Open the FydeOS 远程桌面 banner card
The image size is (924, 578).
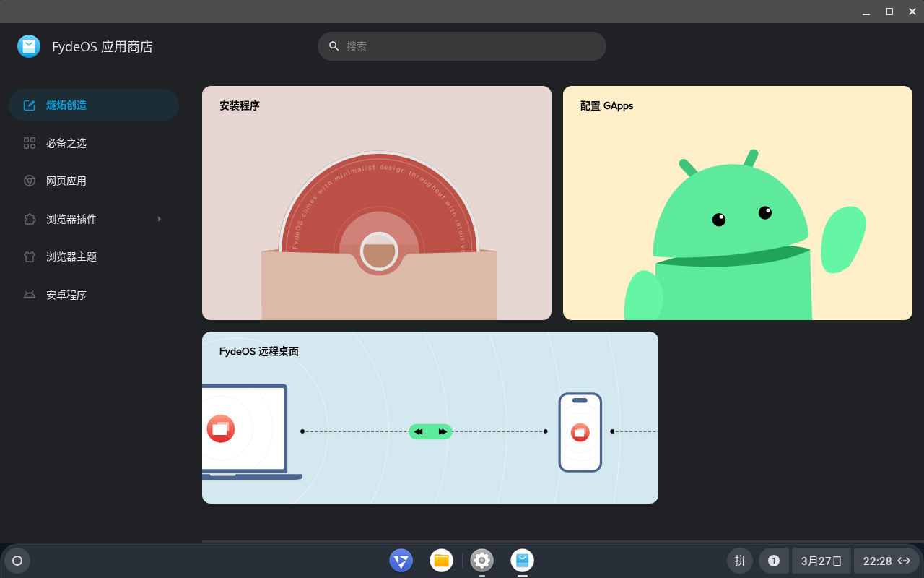pyautogui.click(x=430, y=418)
